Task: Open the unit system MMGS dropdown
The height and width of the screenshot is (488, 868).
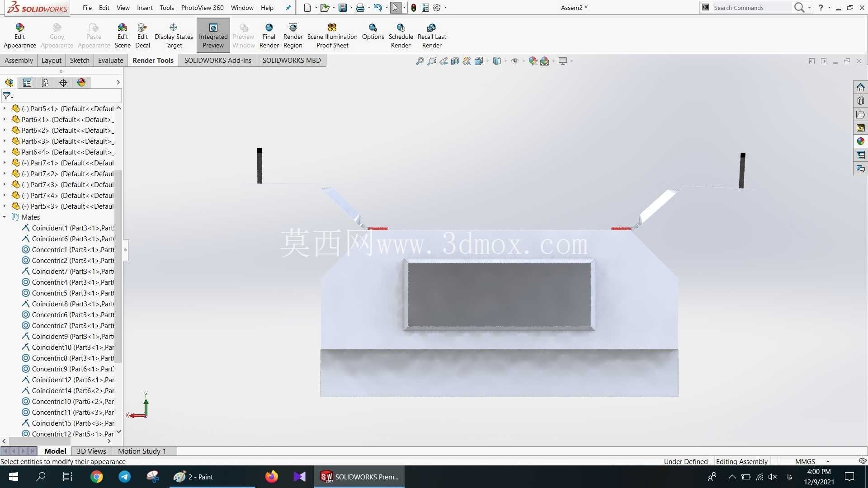Action: (828, 461)
